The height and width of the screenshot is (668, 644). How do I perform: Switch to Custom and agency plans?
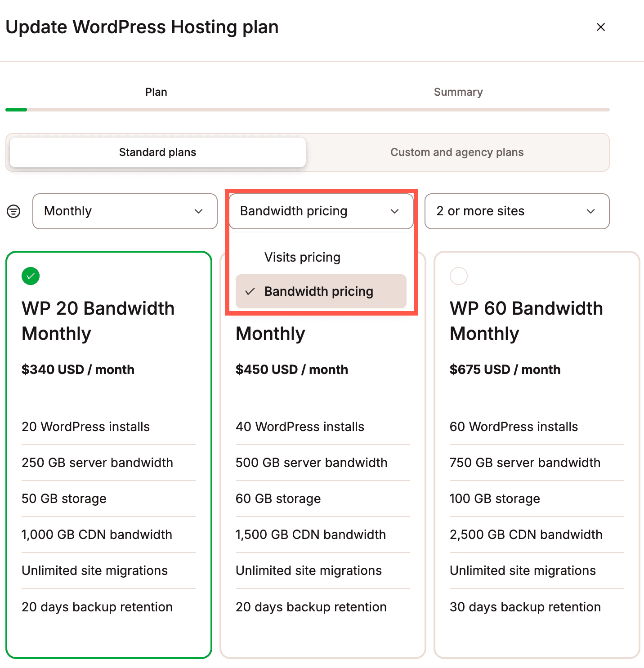tap(457, 152)
